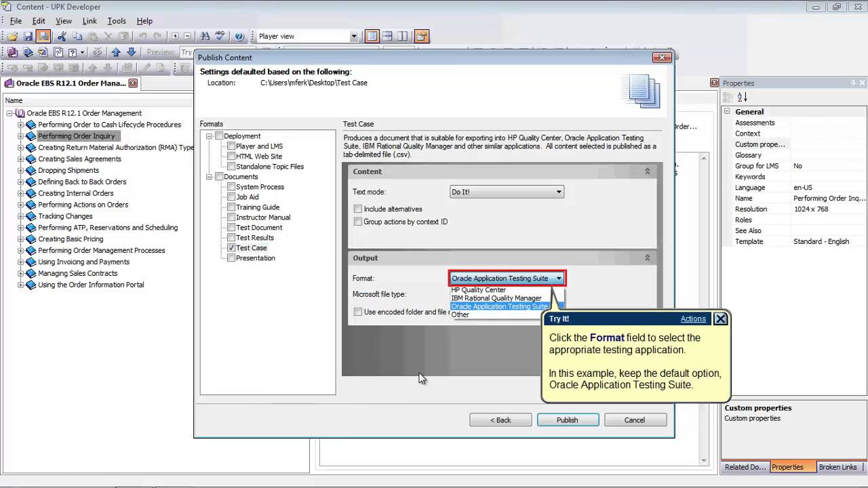Open the Edit menu
Image resolution: width=868 pixels, height=488 pixels.
pos(39,21)
